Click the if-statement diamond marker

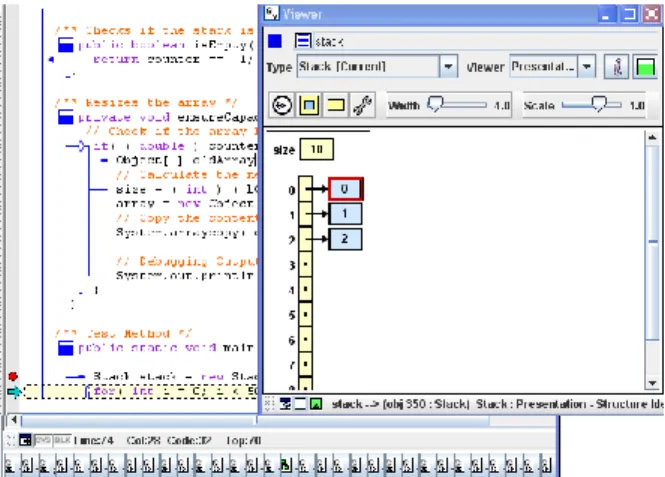[x=81, y=146]
